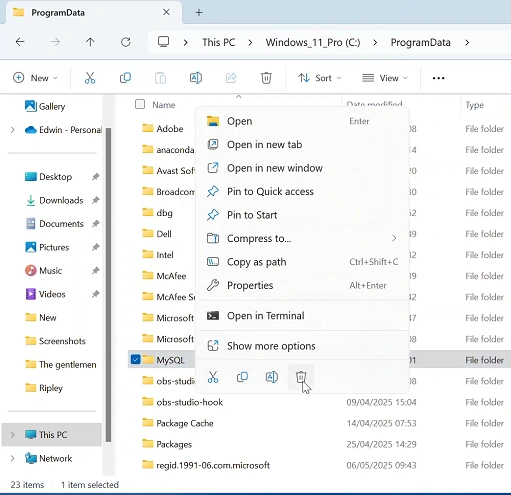Click the Forward navigation arrow
Viewport: 511px width, 495px height.
(x=55, y=42)
